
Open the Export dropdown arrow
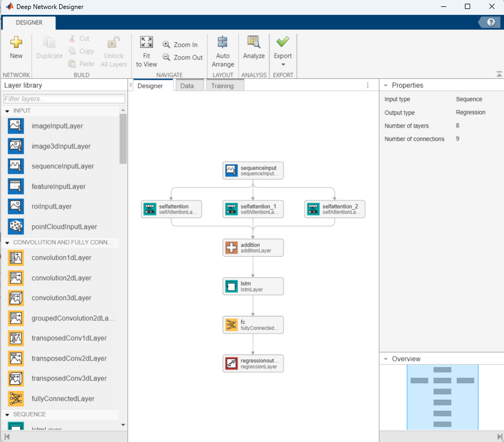[283, 65]
